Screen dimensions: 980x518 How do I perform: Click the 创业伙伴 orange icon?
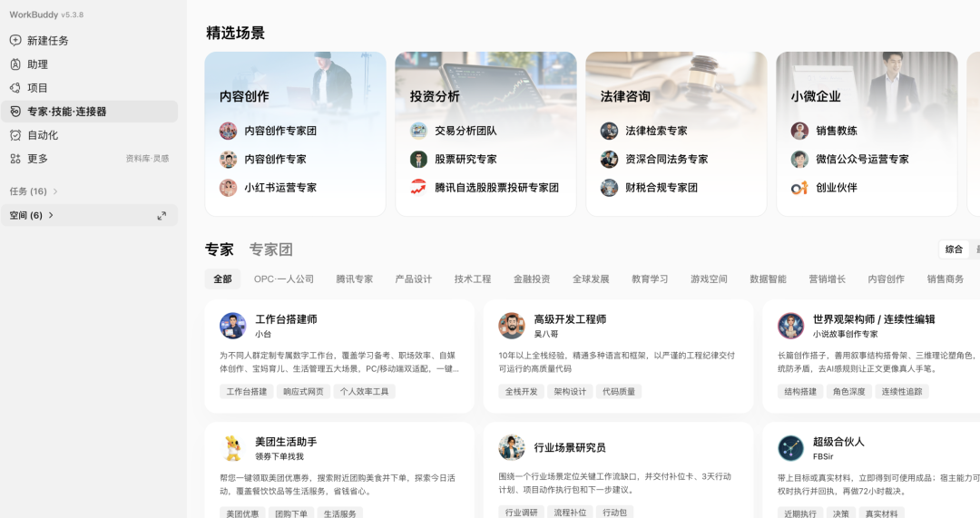pyautogui.click(x=800, y=188)
